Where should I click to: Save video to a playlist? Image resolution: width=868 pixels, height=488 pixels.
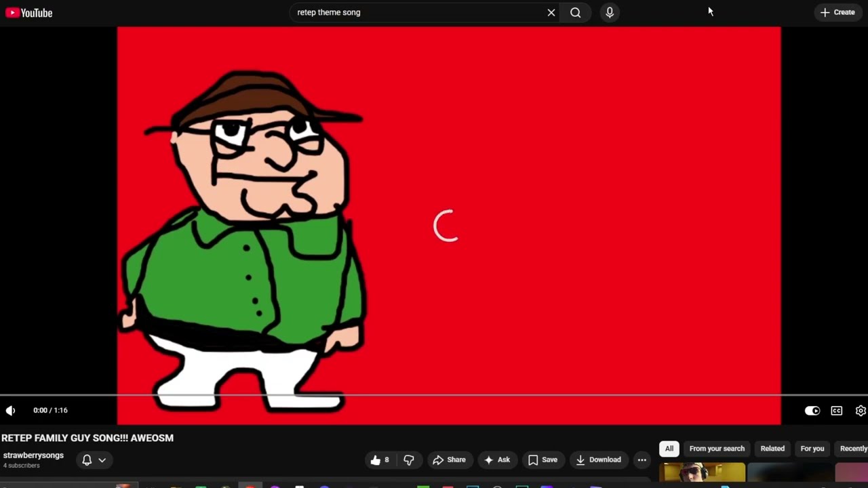click(x=542, y=460)
